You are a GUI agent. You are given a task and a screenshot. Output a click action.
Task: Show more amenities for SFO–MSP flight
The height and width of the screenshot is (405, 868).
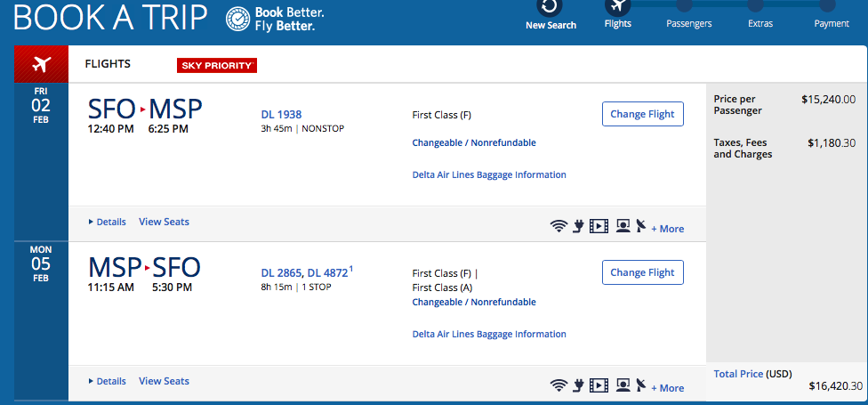pyautogui.click(x=668, y=229)
